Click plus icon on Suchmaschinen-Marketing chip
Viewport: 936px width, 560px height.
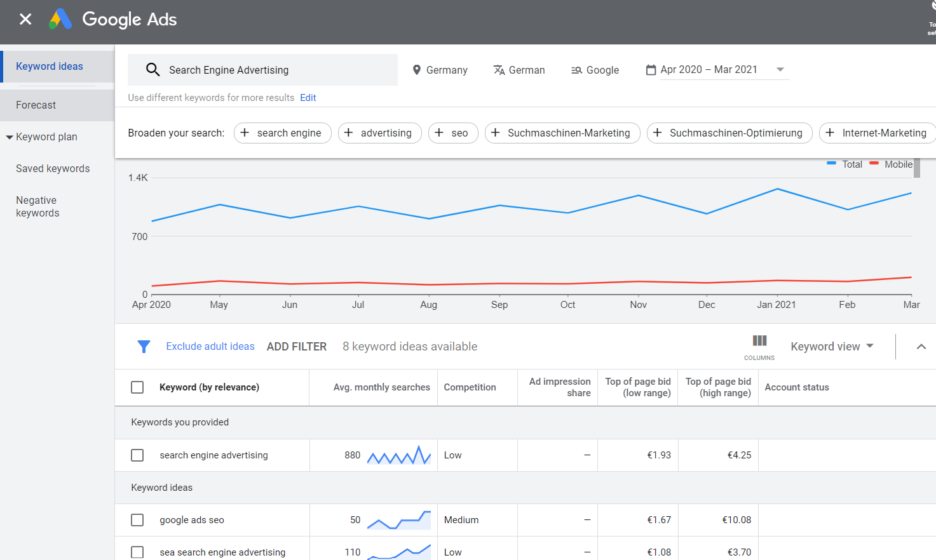coord(496,133)
